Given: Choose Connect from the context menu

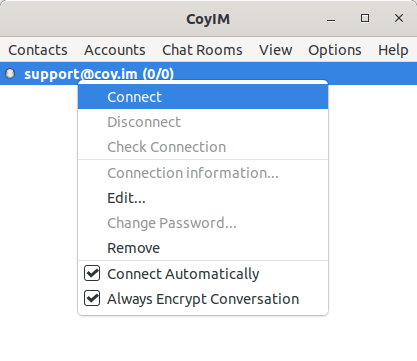Looking at the screenshot, I should pos(203,97).
